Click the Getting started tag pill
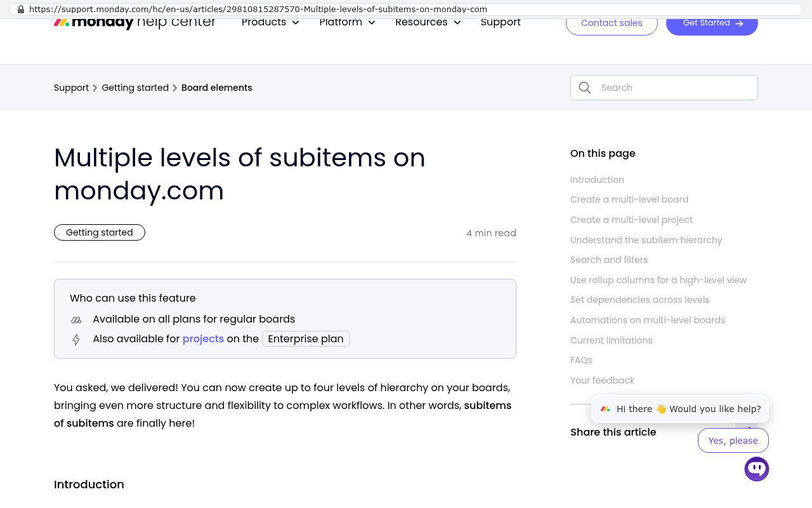812x508 pixels. (x=100, y=232)
